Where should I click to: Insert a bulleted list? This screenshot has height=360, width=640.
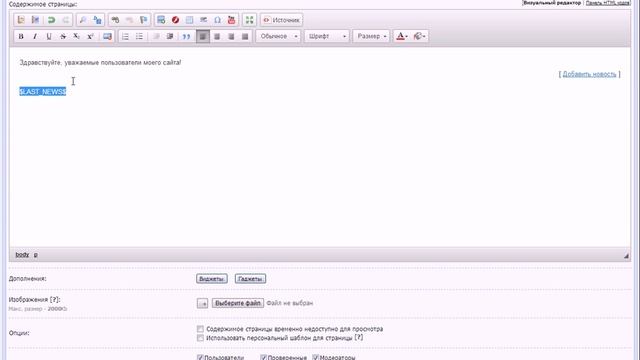(x=139, y=36)
